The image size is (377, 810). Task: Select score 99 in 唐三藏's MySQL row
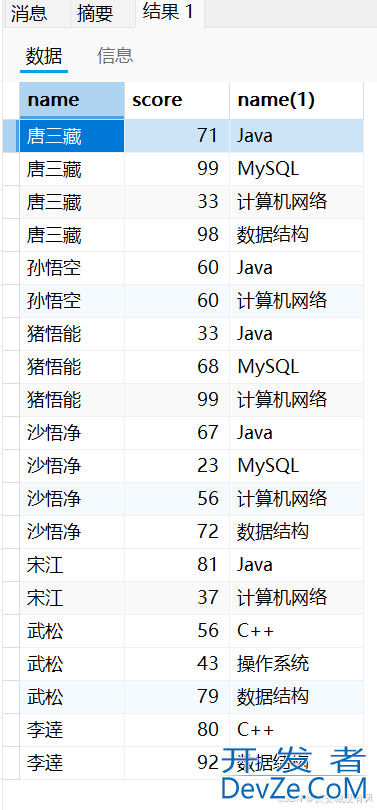177,169
